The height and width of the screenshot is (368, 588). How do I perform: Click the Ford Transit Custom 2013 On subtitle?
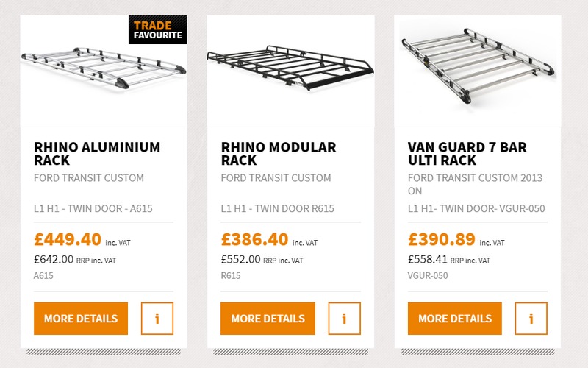pos(475,184)
